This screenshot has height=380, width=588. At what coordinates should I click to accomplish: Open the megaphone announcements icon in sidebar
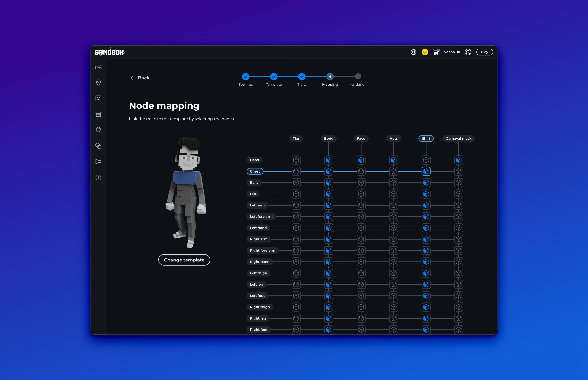(x=98, y=162)
